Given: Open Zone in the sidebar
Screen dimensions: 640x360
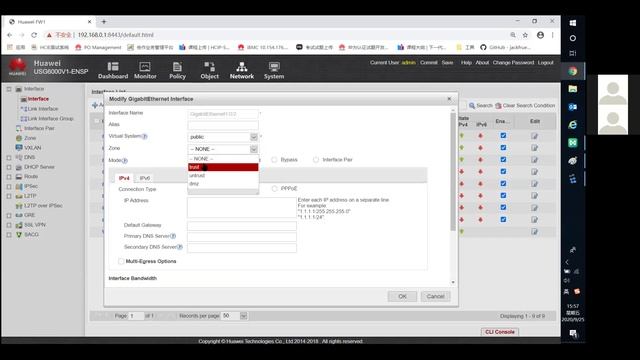Looking at the screenshot, I should click(30, 138).
